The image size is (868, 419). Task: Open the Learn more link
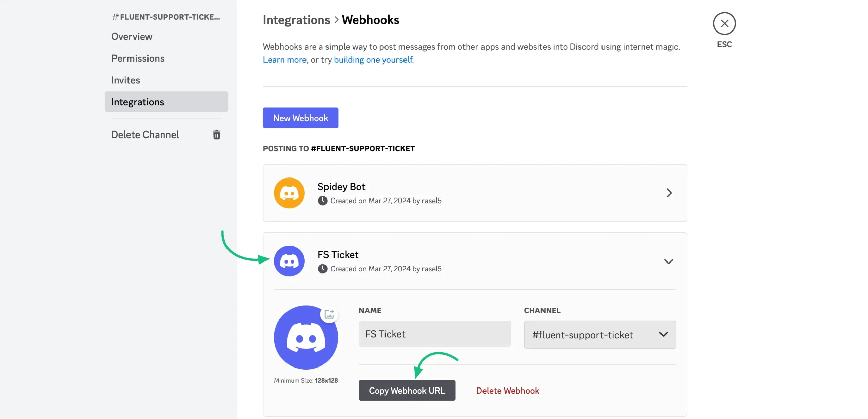[x=284, y=59]
